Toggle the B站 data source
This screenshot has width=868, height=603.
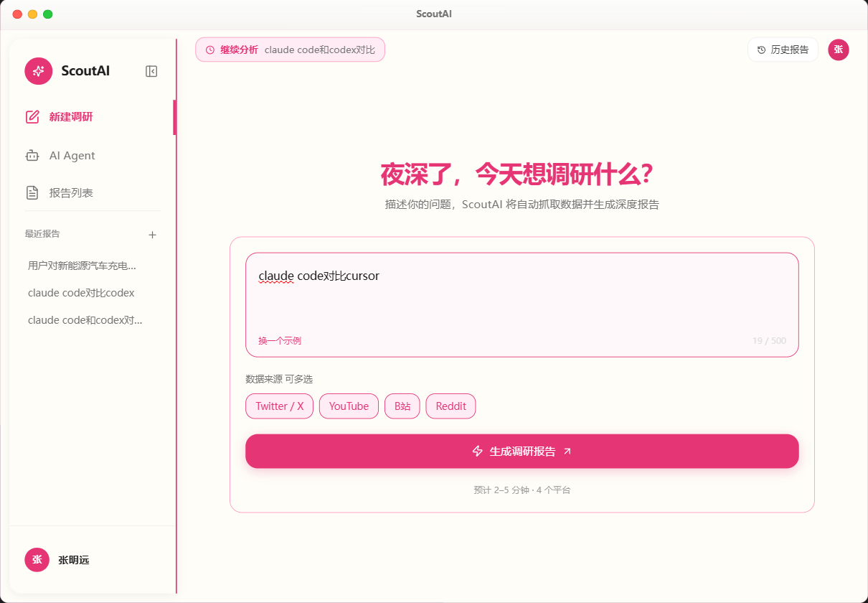pos(402,406)
